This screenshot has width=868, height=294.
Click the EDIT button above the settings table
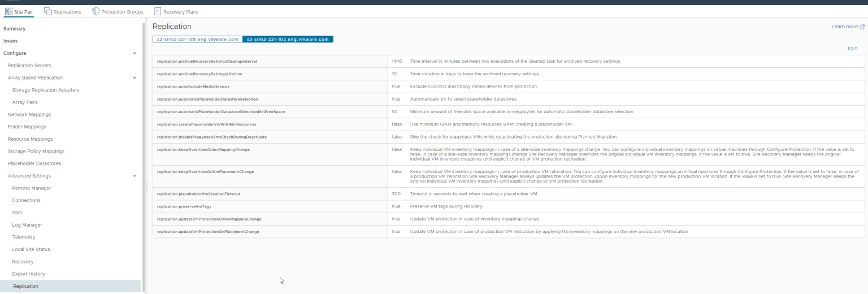[x=852, y=49]
